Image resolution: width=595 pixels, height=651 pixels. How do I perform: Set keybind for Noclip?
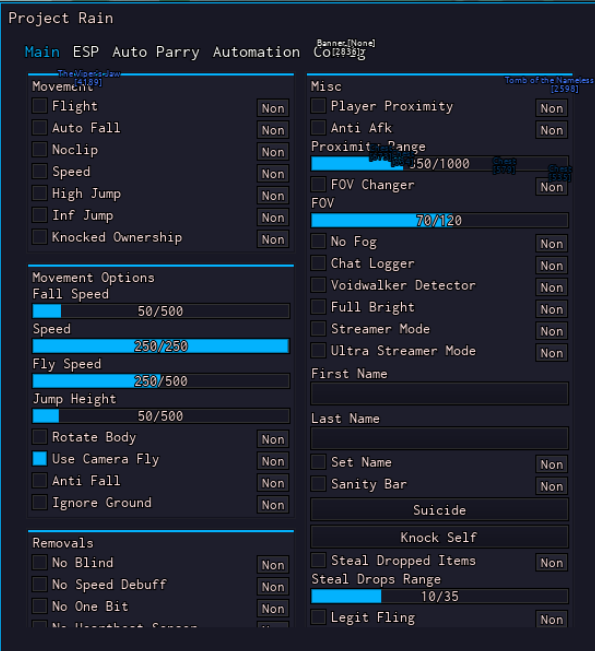273,152
